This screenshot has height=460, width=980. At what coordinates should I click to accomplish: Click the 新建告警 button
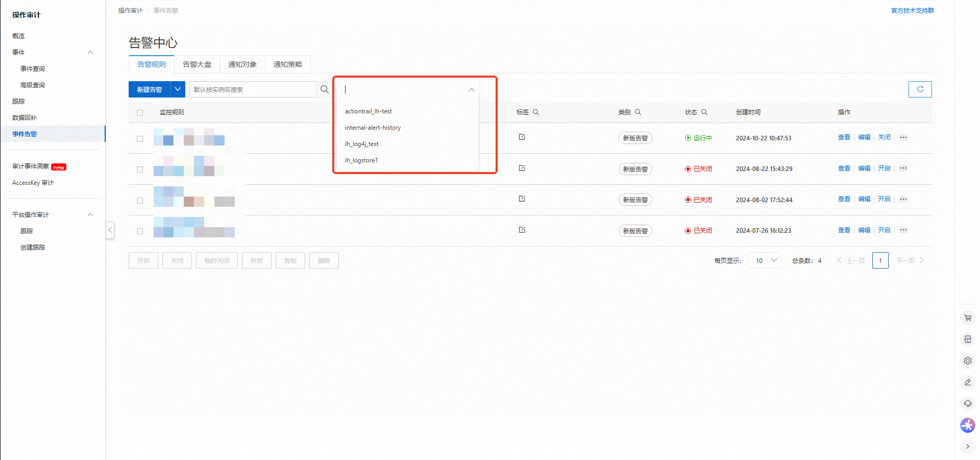coord(150,89)
